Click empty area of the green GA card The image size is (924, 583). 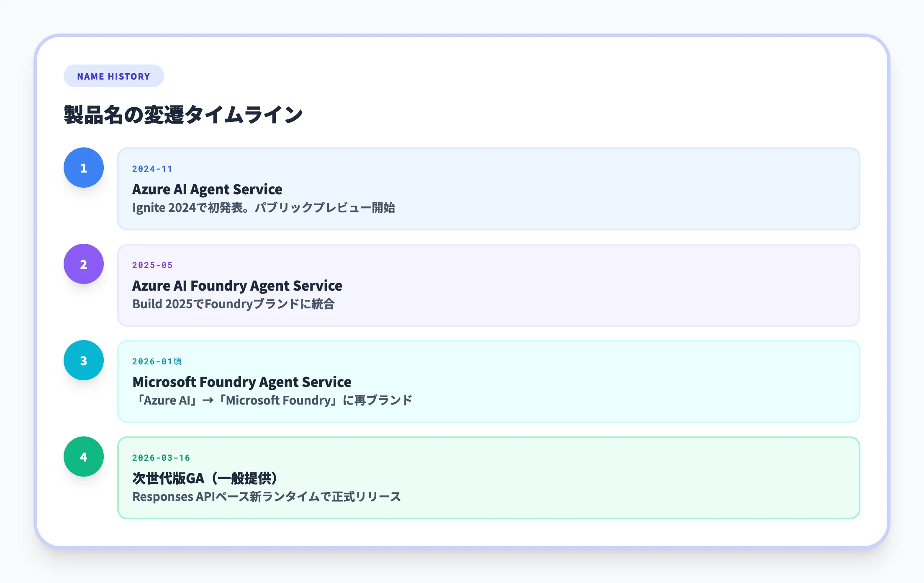click(x=628, y=477)
